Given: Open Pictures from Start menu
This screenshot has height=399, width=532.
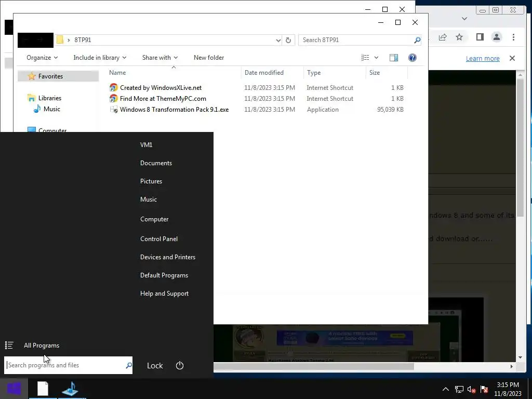Looking at the screenshot, I should (x=151, y=181).
